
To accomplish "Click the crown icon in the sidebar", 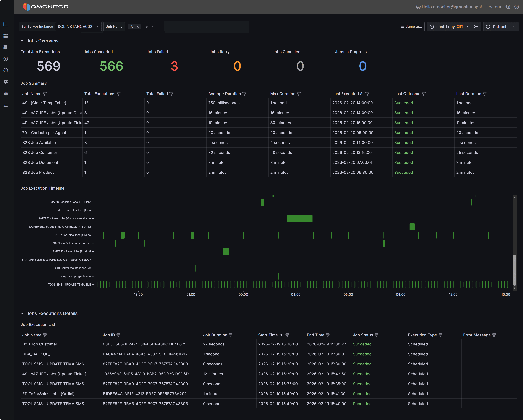I will pos(6,93).
